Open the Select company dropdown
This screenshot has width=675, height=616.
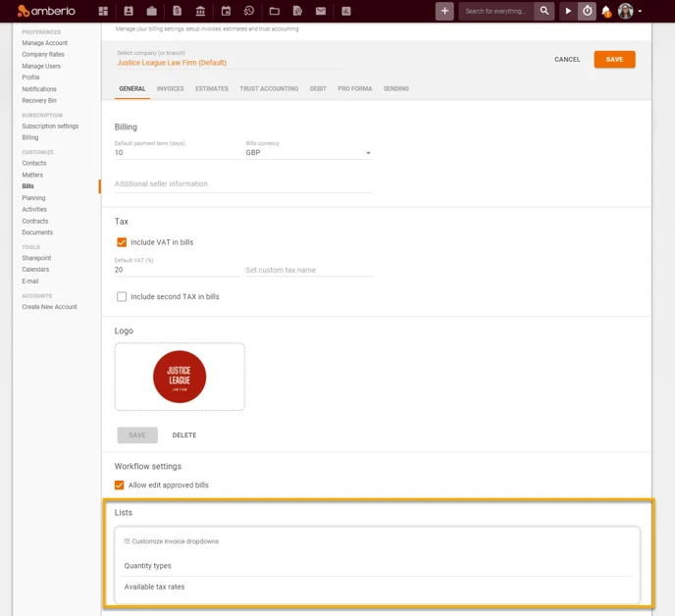229,63
